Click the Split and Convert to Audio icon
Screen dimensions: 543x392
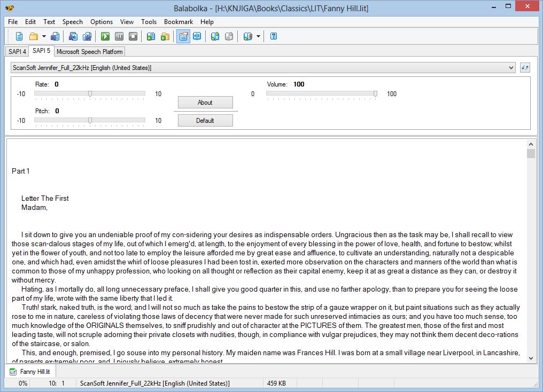click(x=87, y=36)
